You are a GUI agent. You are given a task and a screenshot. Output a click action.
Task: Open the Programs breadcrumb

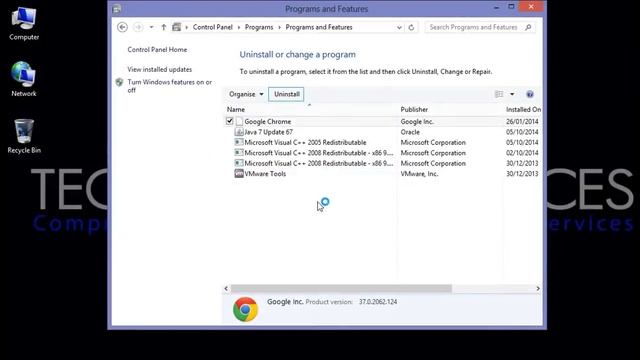click(x=259, y=27)
